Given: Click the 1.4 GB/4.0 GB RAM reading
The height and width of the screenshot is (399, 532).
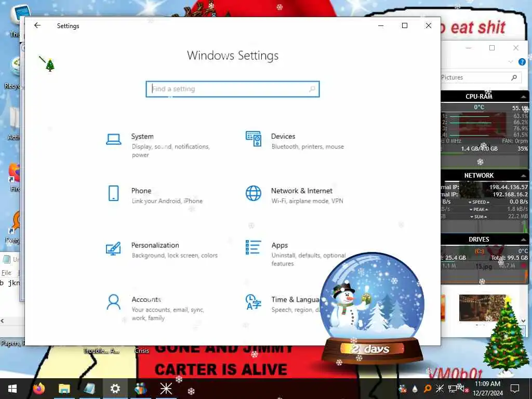Looking at the screenshot, I should (x=480, y=149).
